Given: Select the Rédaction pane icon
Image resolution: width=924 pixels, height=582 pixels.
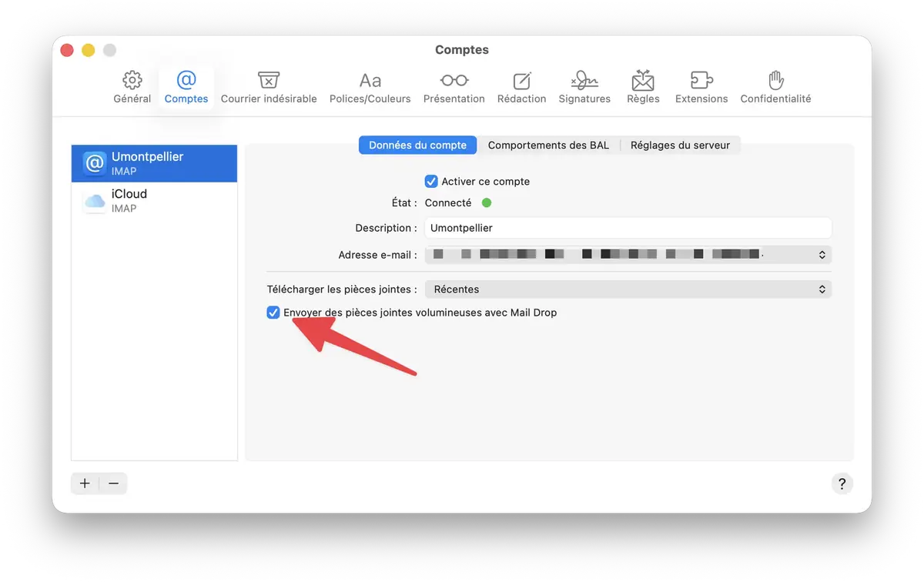Looking at the screenshot, I should [x=521, y=86].
